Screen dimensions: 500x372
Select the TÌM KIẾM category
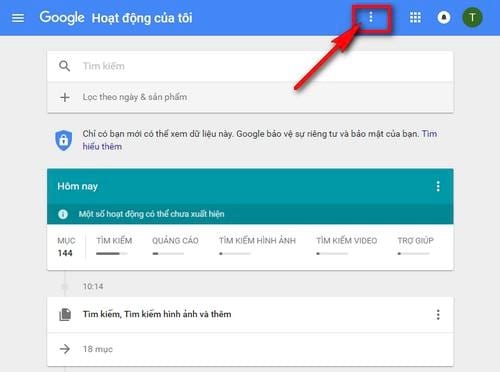coord(114,241)
